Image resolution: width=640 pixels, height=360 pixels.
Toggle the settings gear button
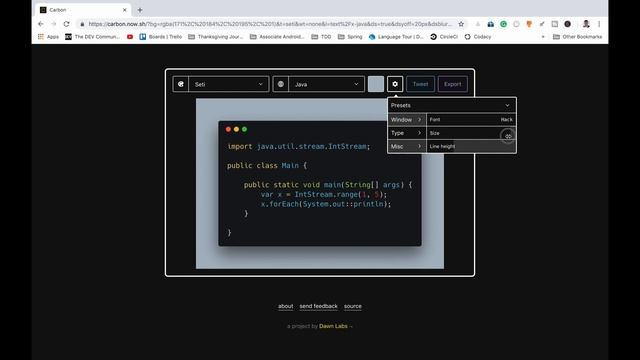click(x=395, y=84)
